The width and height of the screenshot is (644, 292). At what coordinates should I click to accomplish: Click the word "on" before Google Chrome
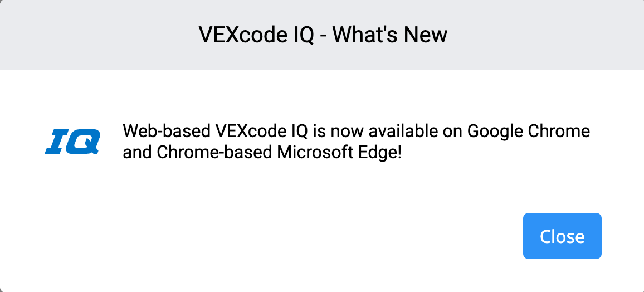[451, 132]
